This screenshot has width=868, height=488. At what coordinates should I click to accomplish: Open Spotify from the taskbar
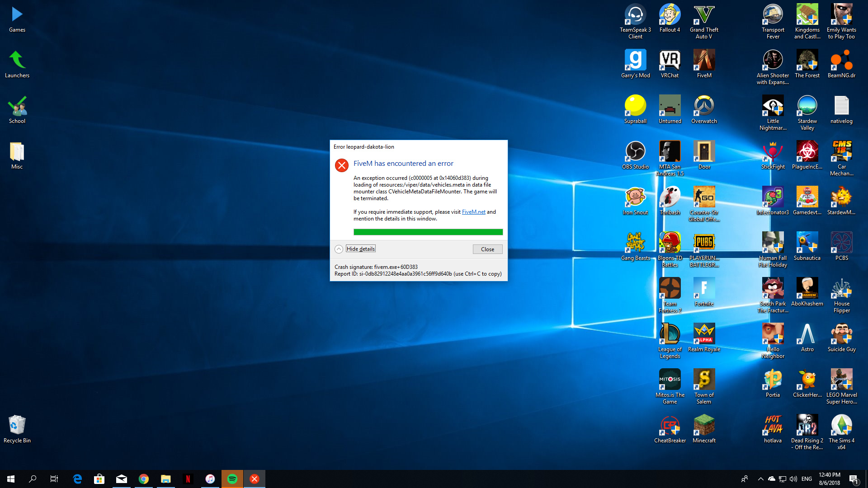(x=232, y=479)
